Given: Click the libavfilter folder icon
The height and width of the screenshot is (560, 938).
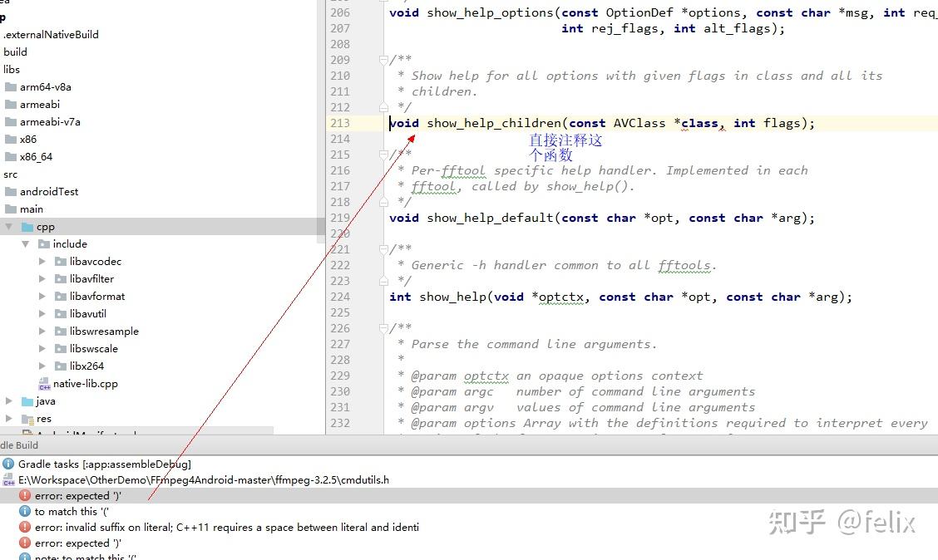Looking at the screenshot, I should tap(61, 278).
